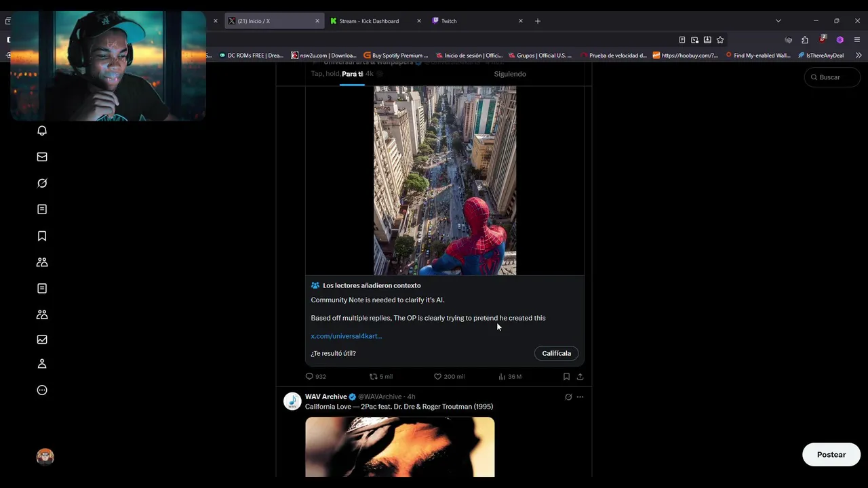Close the Twitch tab
Viewport: 868px width, 488px height.
pos(521,21)
